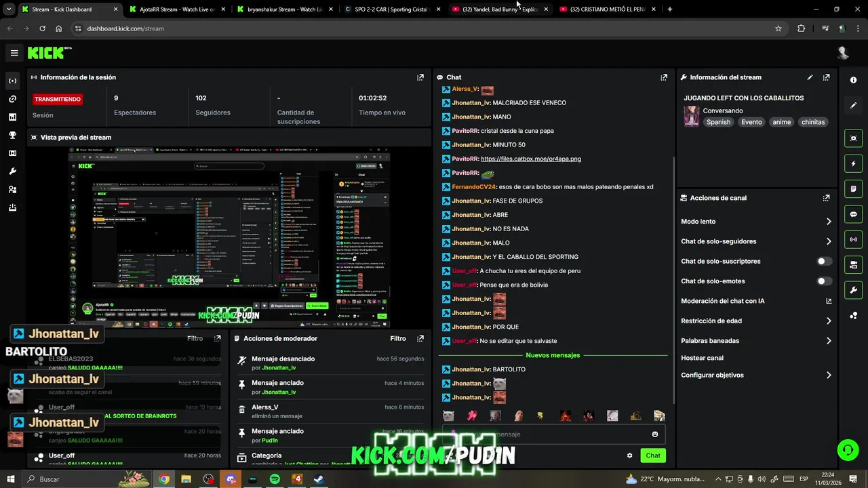The width and height of the screenshot is (868, 488).
Task: Open Filtro in Acciones de moderador panel
Action: pos(398,338)
